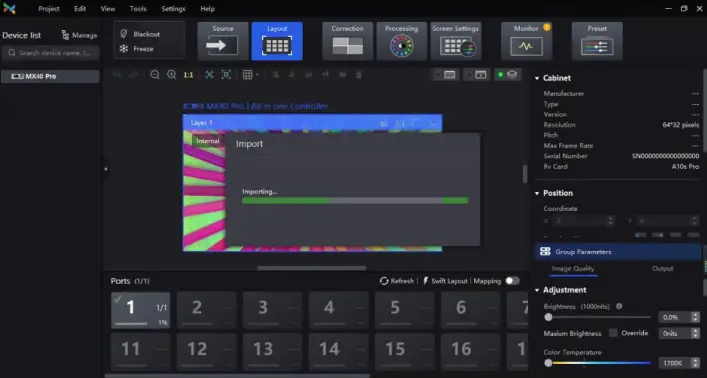Reset canvas zoom to 1:1

pos(188,75)
